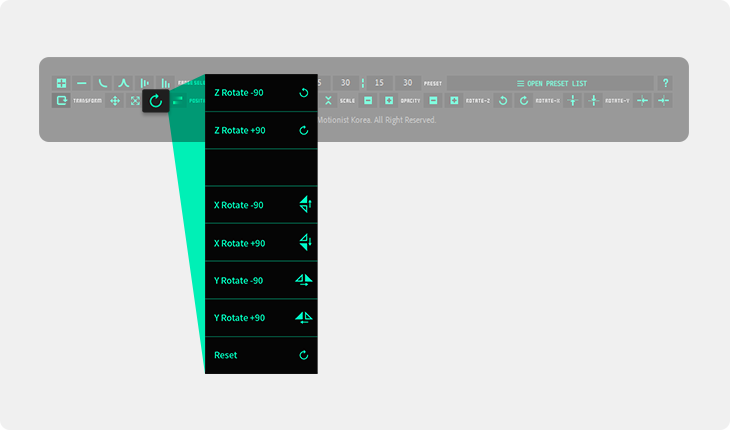Click the expand-corners fit icon
Viewport: 730px width, 430px height.
pyautogui.click(x=135, y=101)
